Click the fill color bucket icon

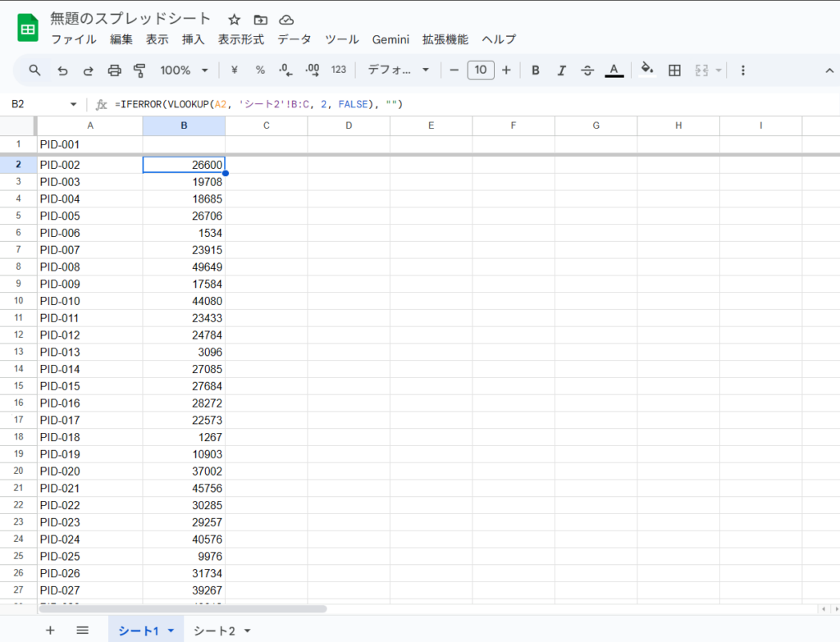647,70
